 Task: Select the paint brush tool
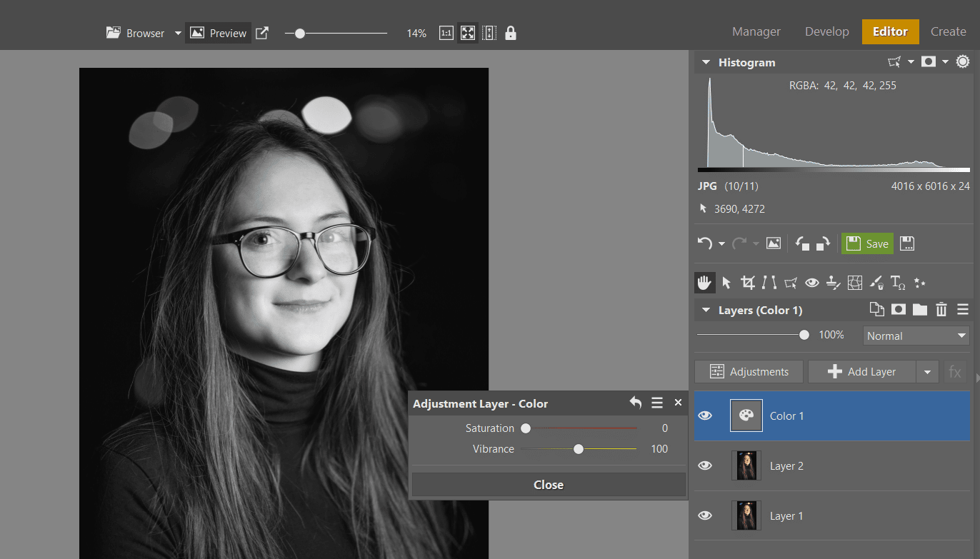pos(876,283)
